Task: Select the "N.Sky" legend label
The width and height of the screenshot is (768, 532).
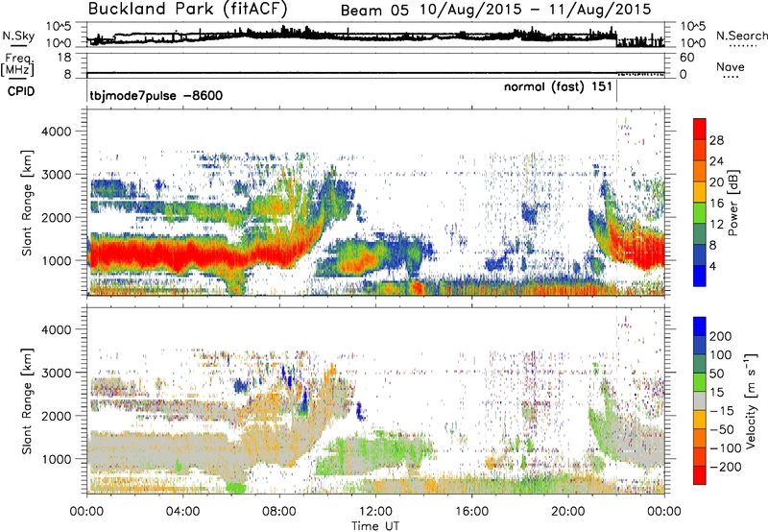Action: coord(18,36)
